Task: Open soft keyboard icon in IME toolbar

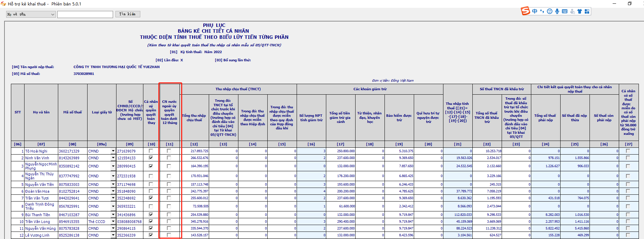Action: [565, 11]
